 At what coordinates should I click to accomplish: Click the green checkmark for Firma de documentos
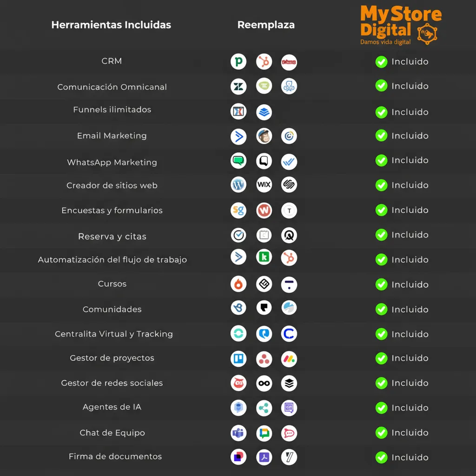(381, 457)
